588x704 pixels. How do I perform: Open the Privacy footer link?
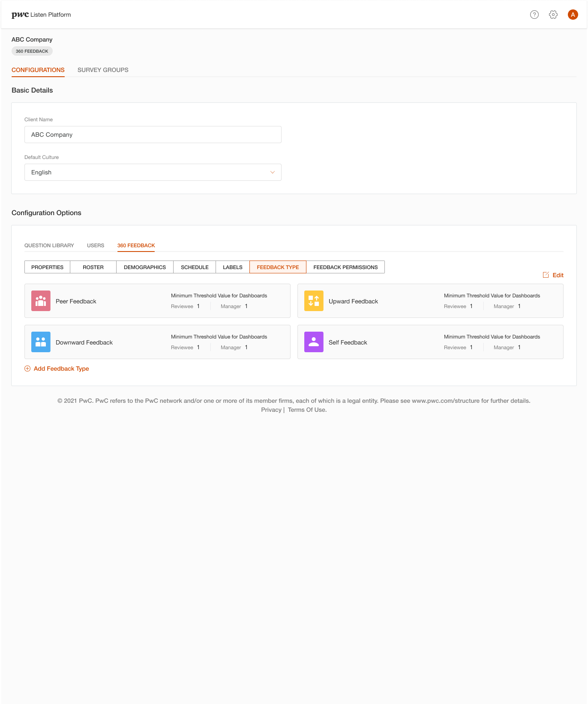point(271,410)
